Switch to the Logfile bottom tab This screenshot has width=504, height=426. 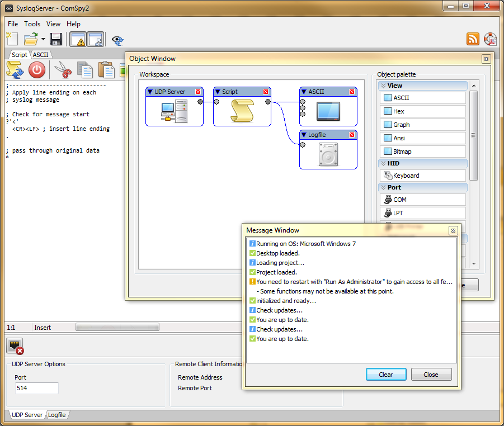57,415
